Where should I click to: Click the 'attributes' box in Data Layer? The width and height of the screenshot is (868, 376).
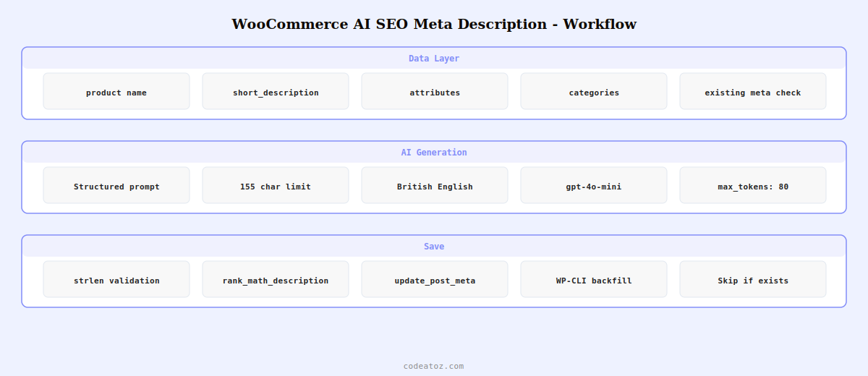point(435,91)
